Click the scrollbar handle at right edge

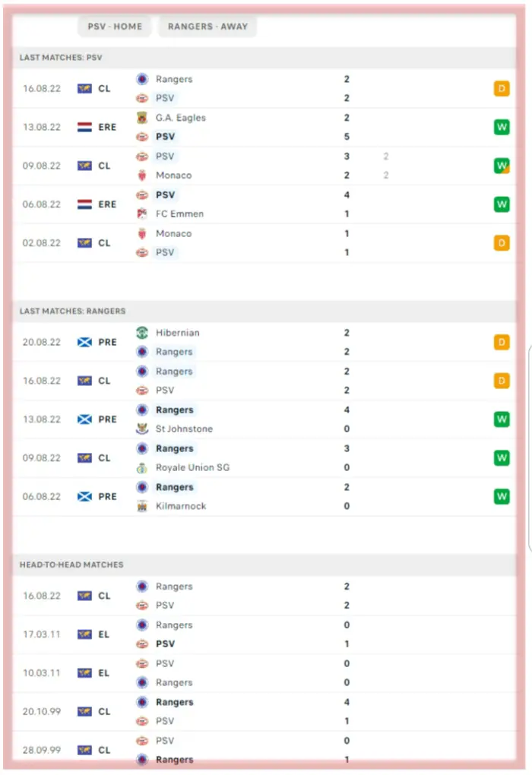point(530,448)
